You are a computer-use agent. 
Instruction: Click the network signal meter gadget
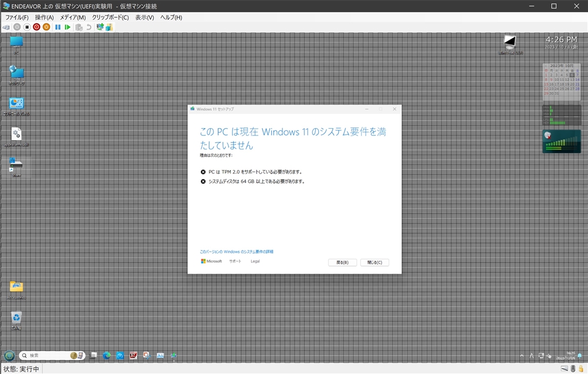point(562,141)
